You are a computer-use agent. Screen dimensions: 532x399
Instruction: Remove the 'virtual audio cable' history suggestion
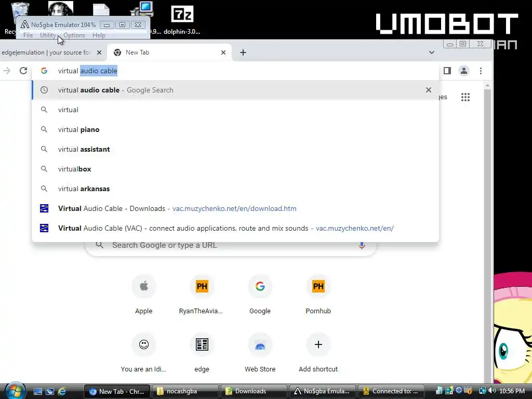click(429, 90)
